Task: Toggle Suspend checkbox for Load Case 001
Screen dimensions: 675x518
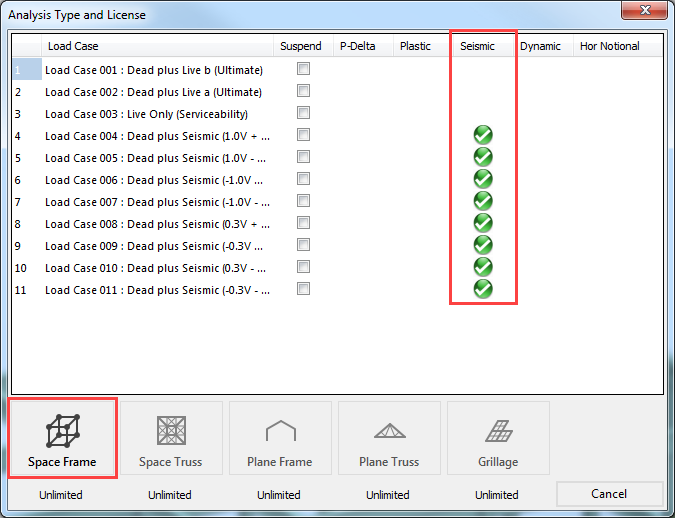Action: coord(303,69)
